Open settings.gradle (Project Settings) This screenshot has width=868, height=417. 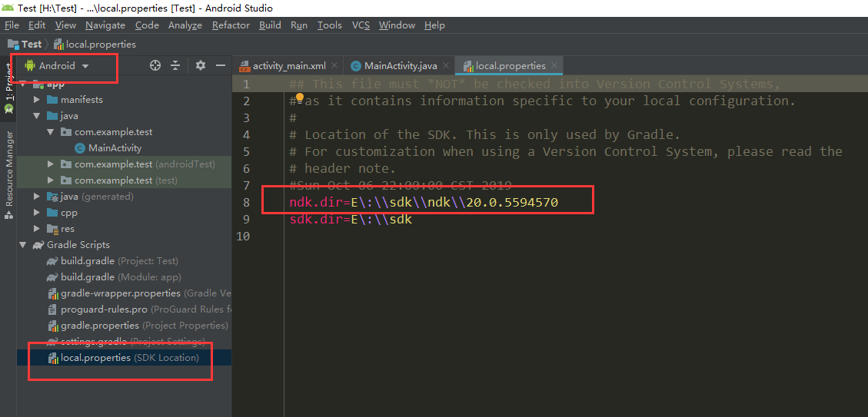click(125, 341)
